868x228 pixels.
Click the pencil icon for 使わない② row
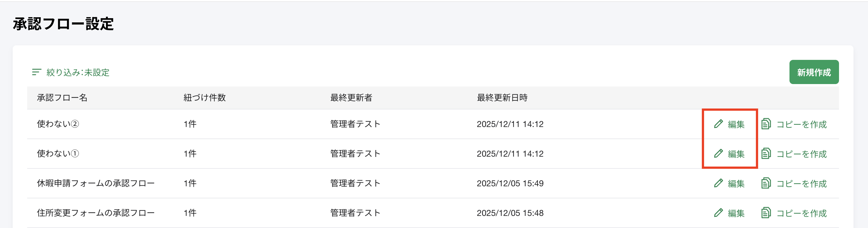tap(719, 124)
